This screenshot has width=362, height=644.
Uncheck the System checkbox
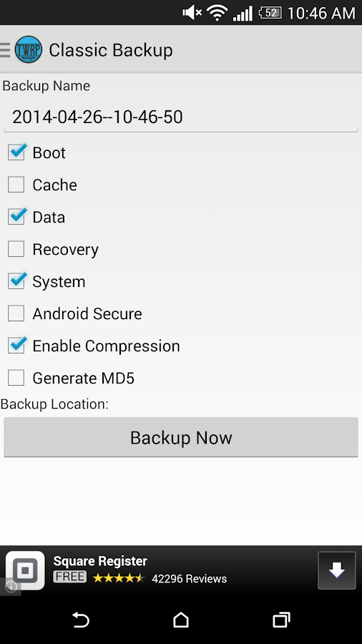tap(16, 281)
